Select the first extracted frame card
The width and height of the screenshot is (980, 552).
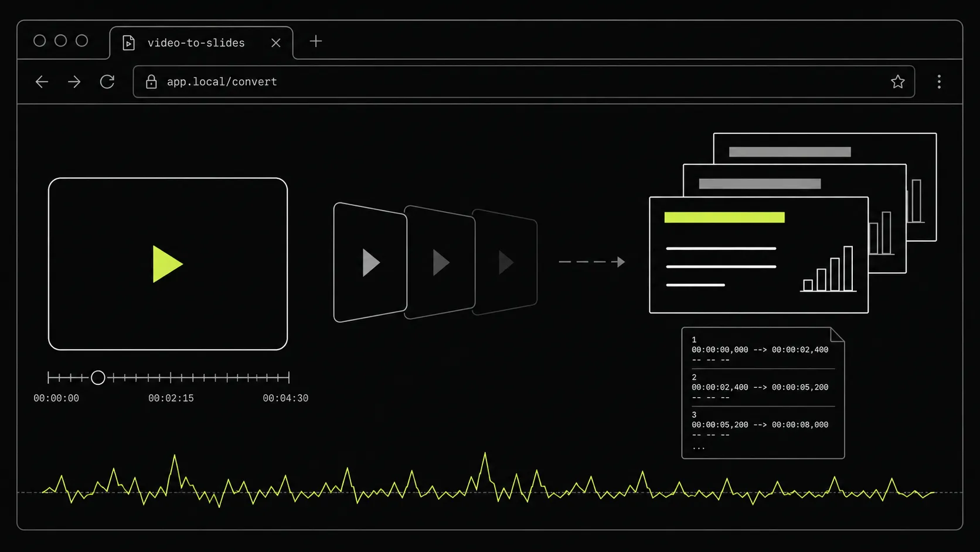[x=370, y=262]
